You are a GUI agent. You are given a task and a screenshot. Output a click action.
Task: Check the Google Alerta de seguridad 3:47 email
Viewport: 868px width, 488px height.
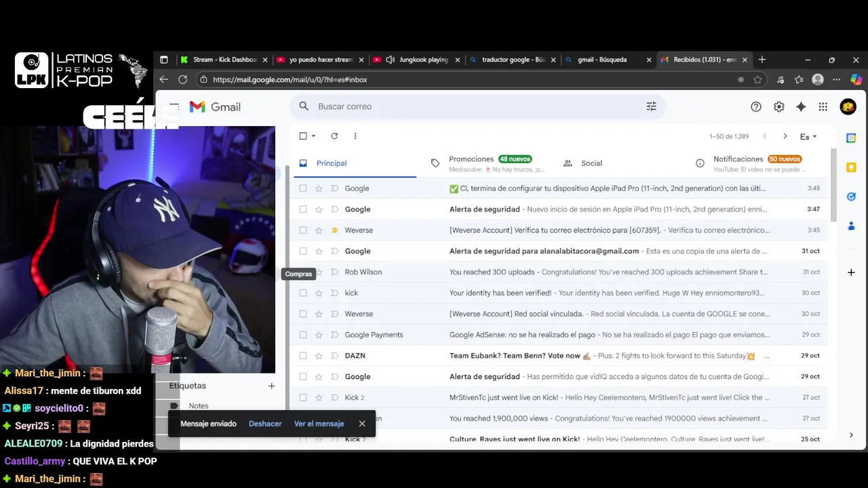(x=303, y=209)
